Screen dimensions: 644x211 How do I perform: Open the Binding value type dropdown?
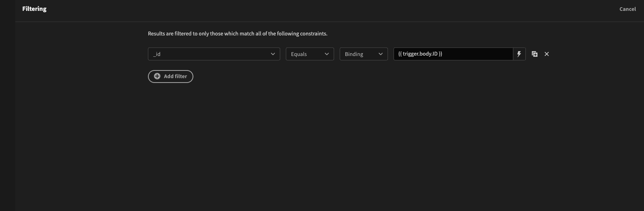364,54
